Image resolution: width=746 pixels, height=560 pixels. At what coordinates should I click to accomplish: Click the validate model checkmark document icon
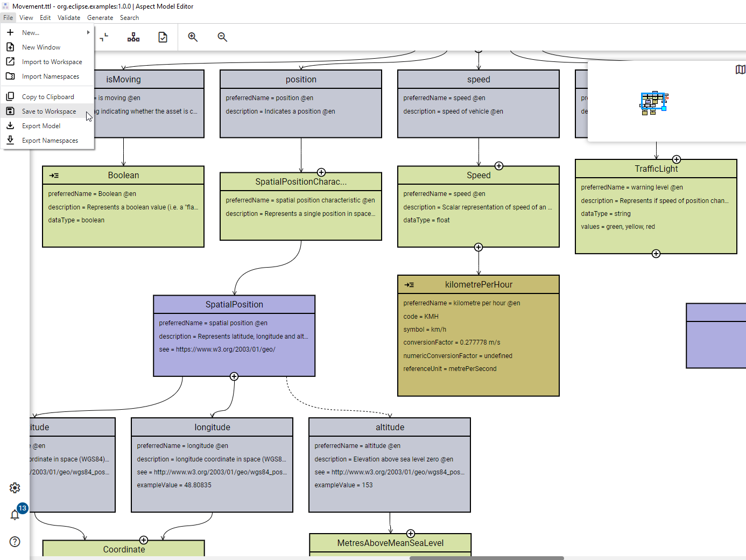pos(163,37)
